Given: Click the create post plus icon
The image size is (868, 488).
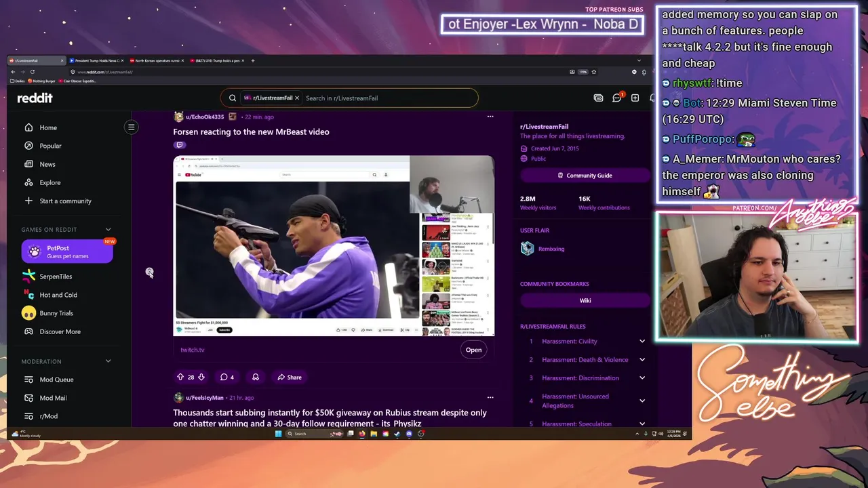Looking at the screenshot, I should (x=635, y=98).
